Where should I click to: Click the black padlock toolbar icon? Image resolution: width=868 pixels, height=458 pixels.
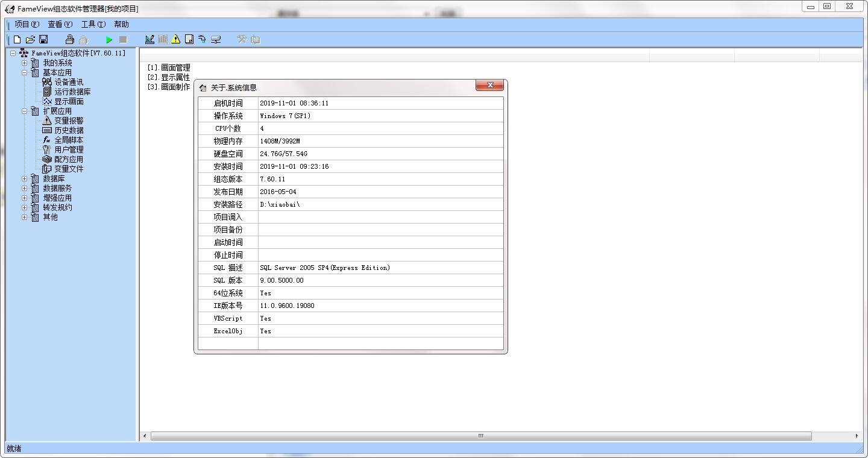70,40
